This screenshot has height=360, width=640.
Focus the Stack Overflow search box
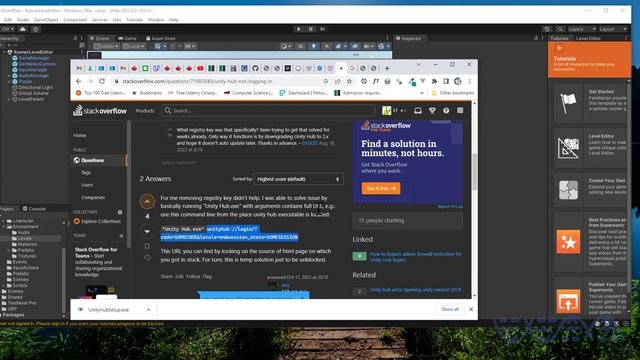[x=268, y=111]
